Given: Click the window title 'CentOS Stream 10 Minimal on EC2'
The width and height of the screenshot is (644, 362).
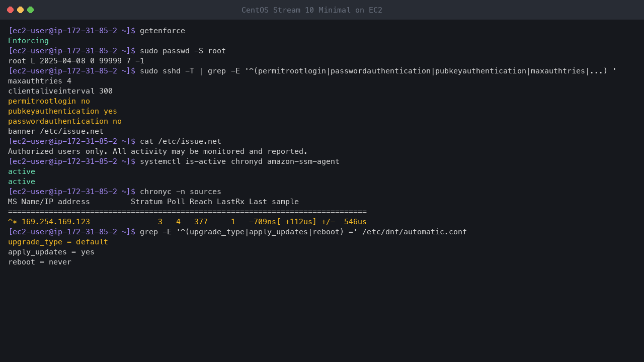Looking at the screenshot, I should coord(312,10).
